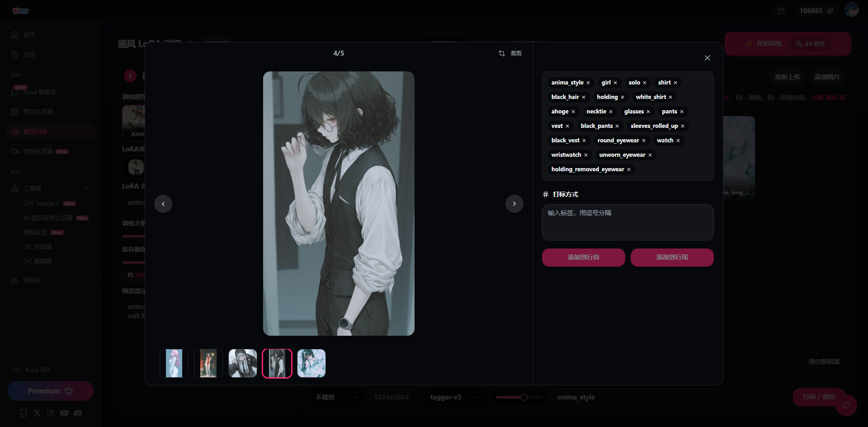Go to the next image
868x427 pixels.
coord(514,204)
